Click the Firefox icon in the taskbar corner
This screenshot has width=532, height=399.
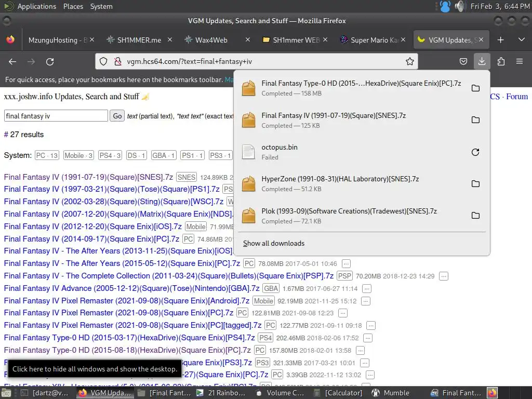click(x=493, y=393)
